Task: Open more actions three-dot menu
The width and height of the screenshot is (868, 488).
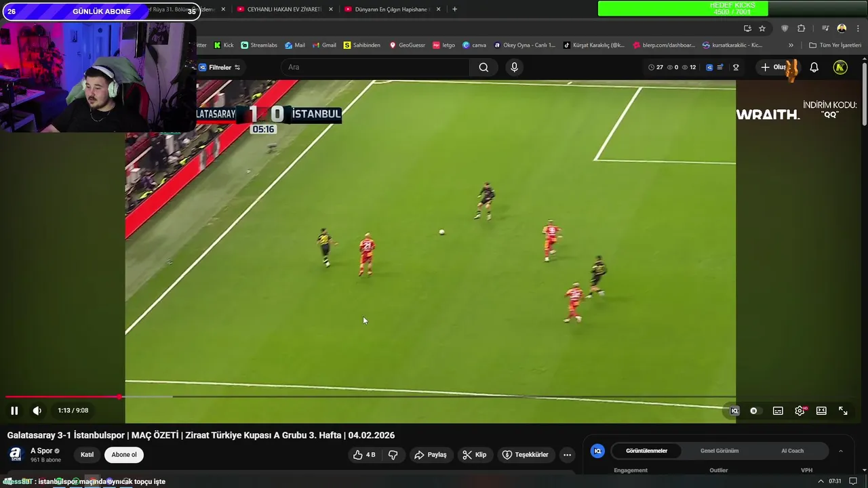Action: (568, 455)
